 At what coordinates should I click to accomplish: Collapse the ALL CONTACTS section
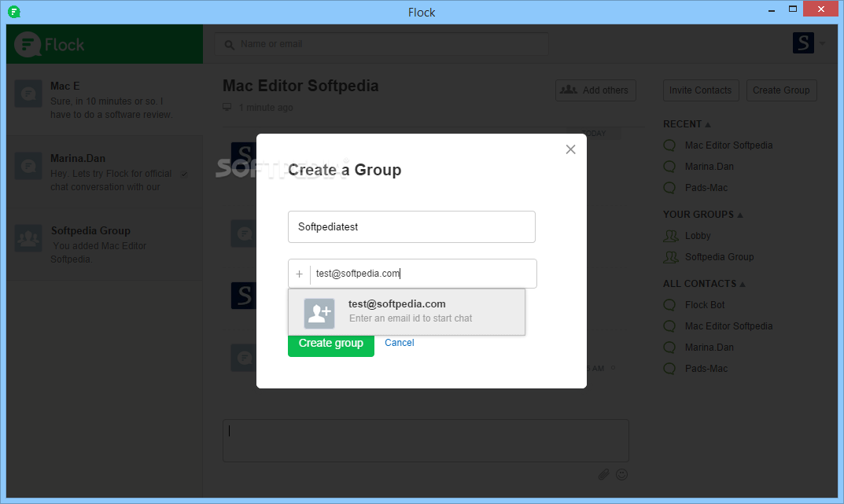704,284
